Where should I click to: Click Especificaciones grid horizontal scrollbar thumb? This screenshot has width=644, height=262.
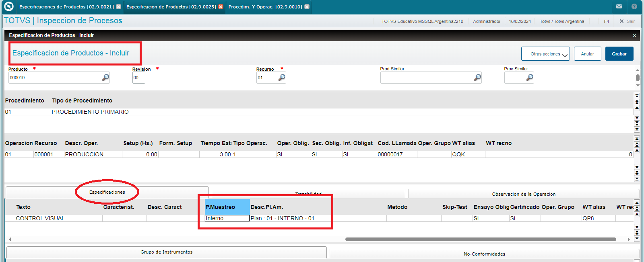point(481,239)
